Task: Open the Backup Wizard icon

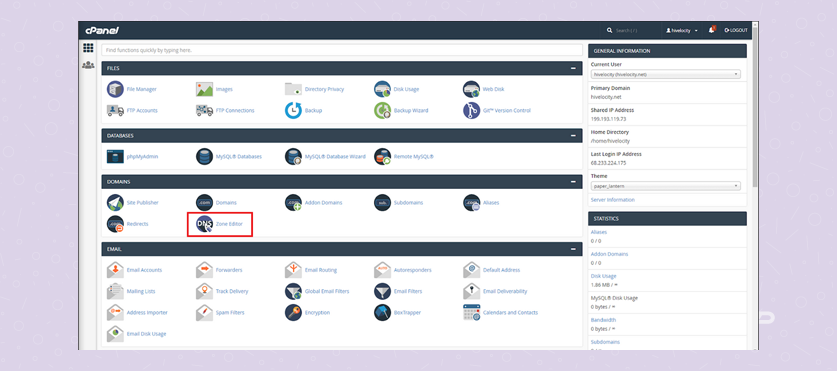Action: tap(383, 110)
